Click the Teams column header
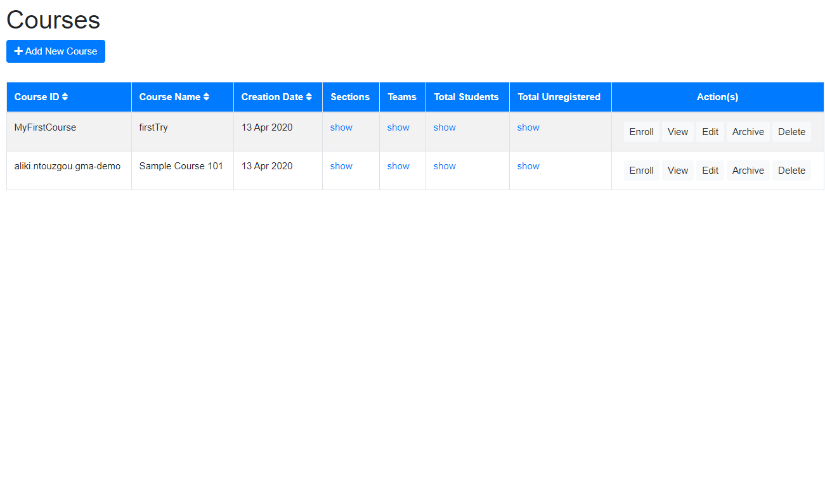Viewport: 825px width, 504px height. pyautogui.click(x=403, y=97)
